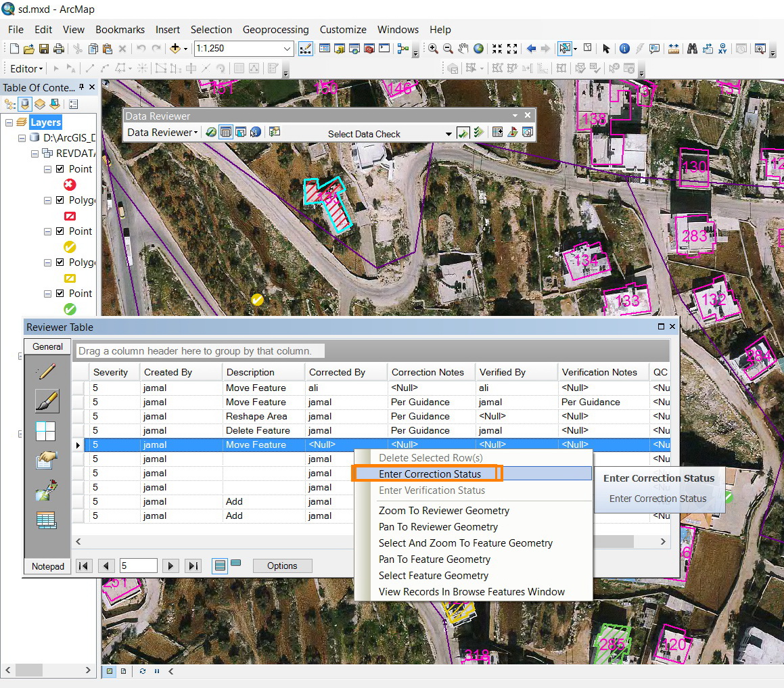
Task: Toggle the first Polygon layer checkbox
Action: [x=60, y=200]
